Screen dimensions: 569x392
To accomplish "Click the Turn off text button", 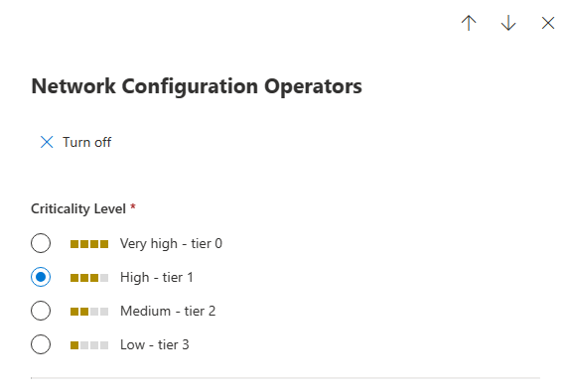I will tap(86, 142).
